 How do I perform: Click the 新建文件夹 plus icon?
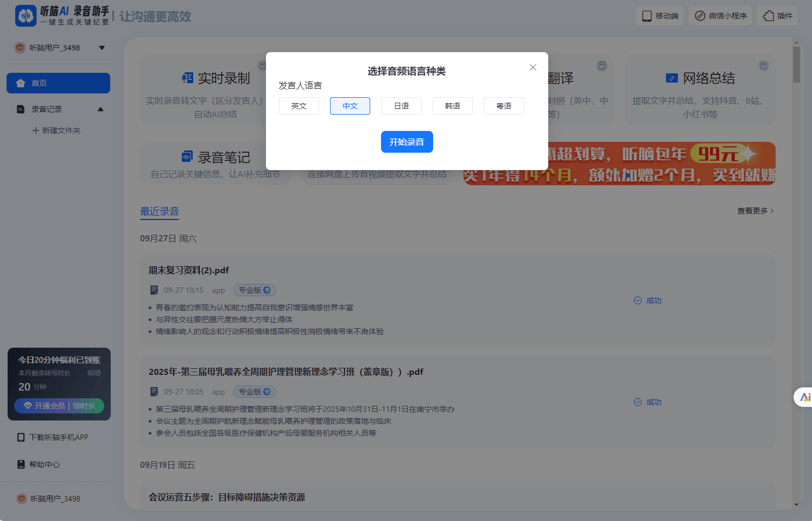click(x=35, y=130)
